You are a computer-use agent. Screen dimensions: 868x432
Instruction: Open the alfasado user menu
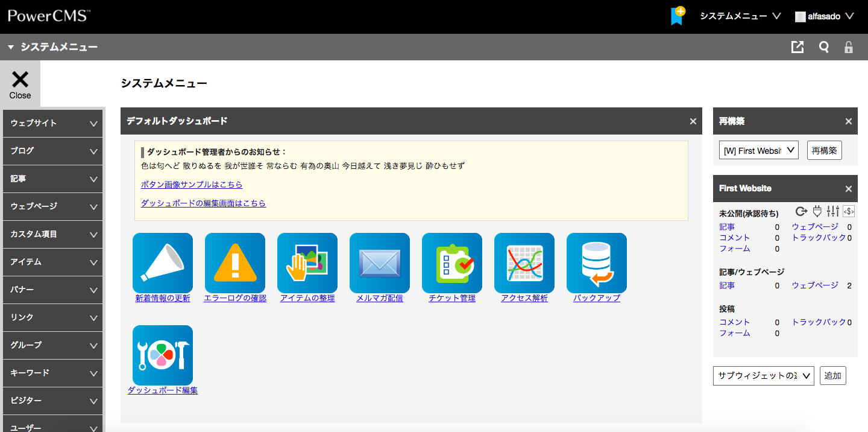pos(824,16)
